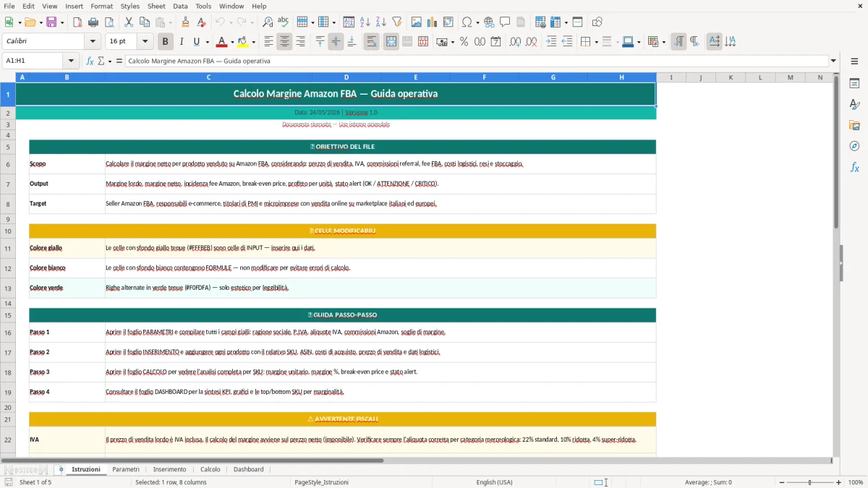Apply the yellow Background Color swatch

point(243,42)
